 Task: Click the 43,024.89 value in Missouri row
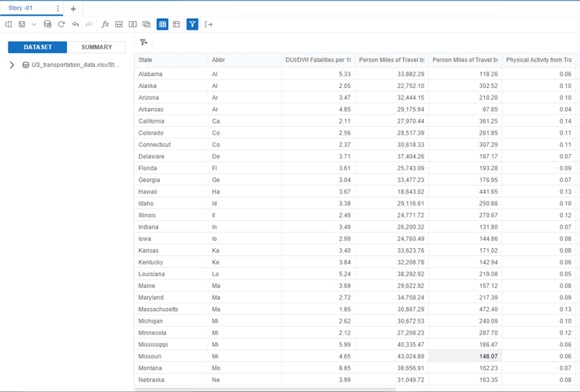coord(392,356)
